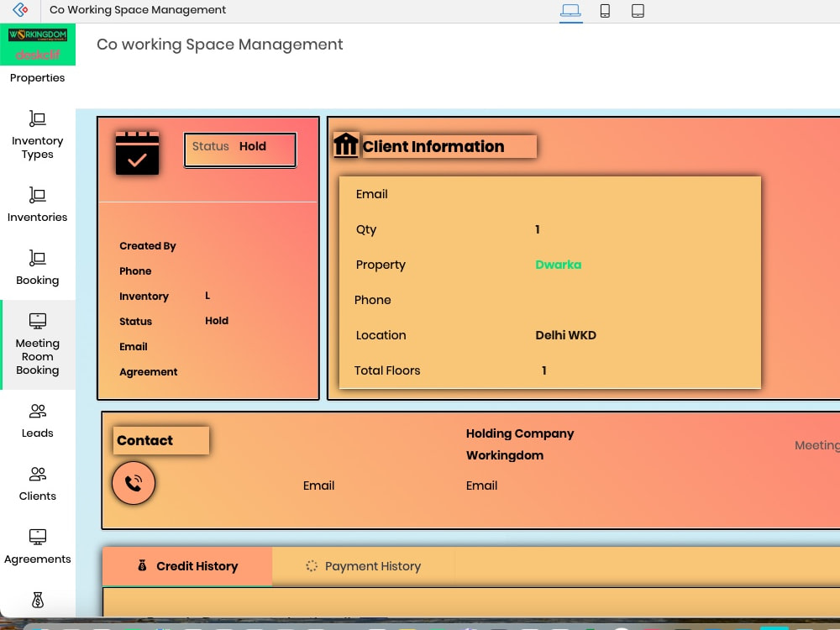The image size is (840, 630).
Task: Click the Status Hold box
Action: (240, 150)
